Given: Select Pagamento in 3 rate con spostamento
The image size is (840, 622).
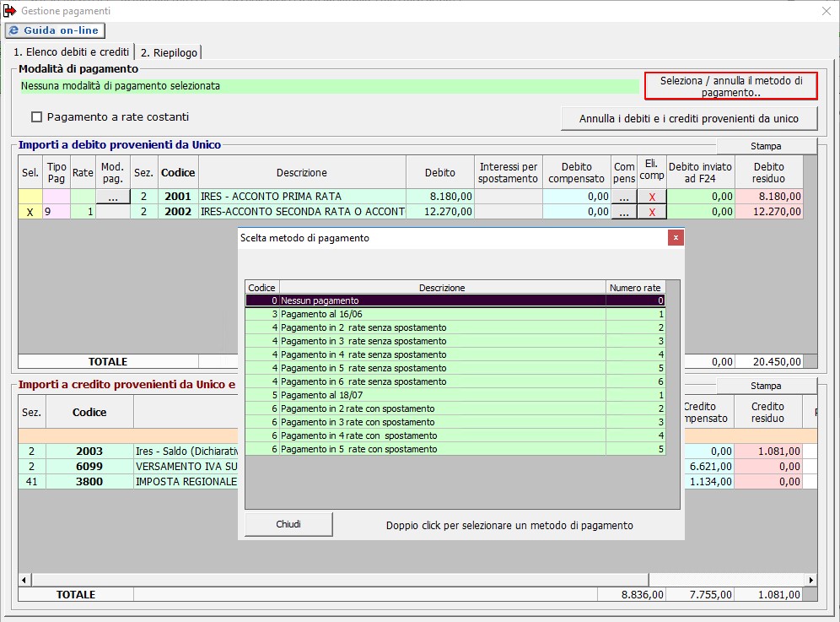Looking at the screenshot, I should pyautogui.click(x=455, y=422).
